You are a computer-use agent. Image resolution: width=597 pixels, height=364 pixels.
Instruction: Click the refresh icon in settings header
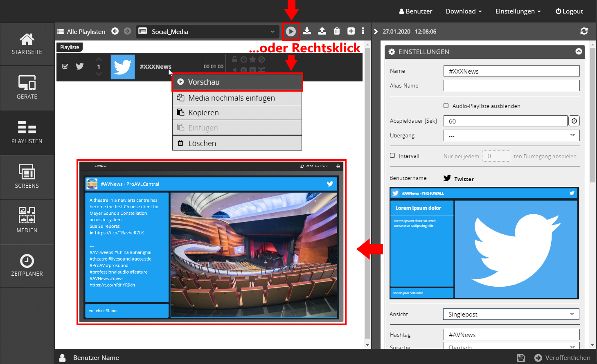click(x=584, y=31)
